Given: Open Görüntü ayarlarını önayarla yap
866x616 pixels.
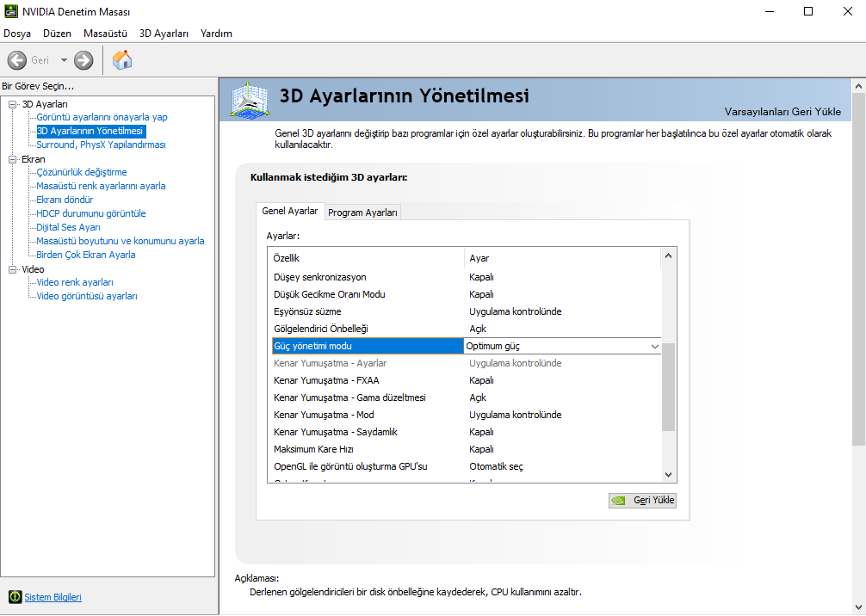Looking at the screenshot, I should (x=102, y=117).
